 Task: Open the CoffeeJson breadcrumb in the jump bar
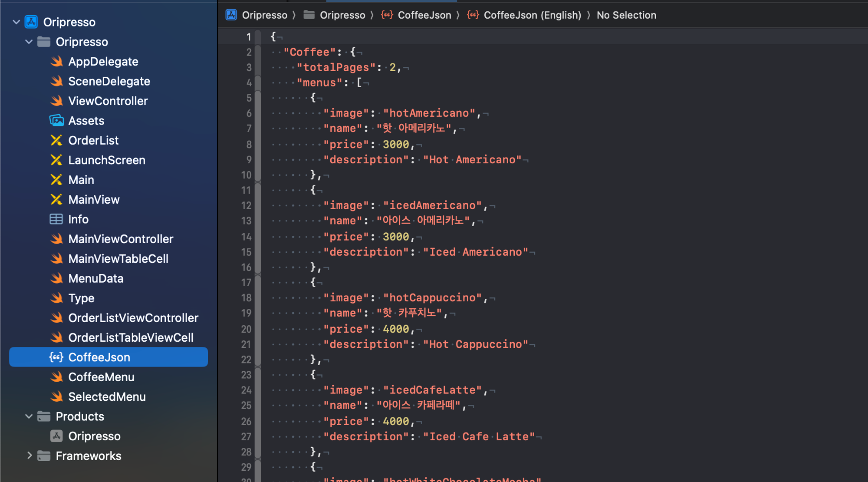pyautogui.click(x=424, y=15)
